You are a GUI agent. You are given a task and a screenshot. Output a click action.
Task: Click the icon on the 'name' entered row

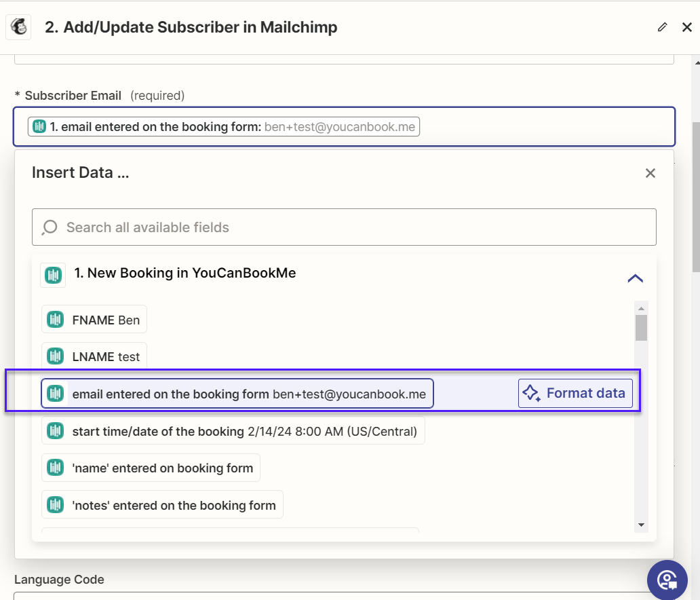coord(56,468)
